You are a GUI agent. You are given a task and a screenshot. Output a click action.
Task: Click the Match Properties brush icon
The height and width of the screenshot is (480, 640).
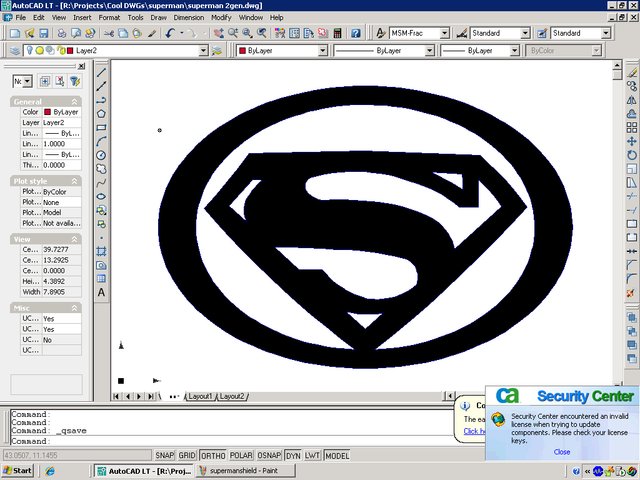click(152, 33)
